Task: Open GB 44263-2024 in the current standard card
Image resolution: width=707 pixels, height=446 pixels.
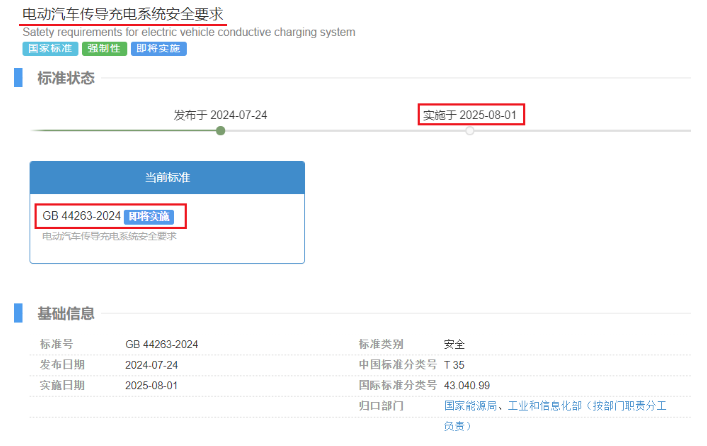Action: click(x=82, y=216)
